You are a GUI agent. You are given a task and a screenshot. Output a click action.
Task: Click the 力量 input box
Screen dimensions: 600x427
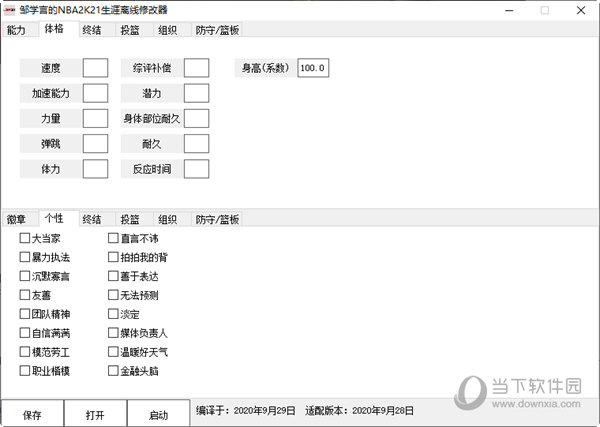95,118
